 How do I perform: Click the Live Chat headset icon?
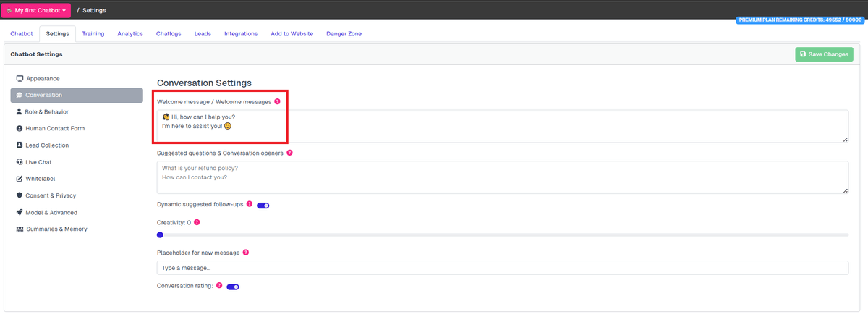pos(20,162)
